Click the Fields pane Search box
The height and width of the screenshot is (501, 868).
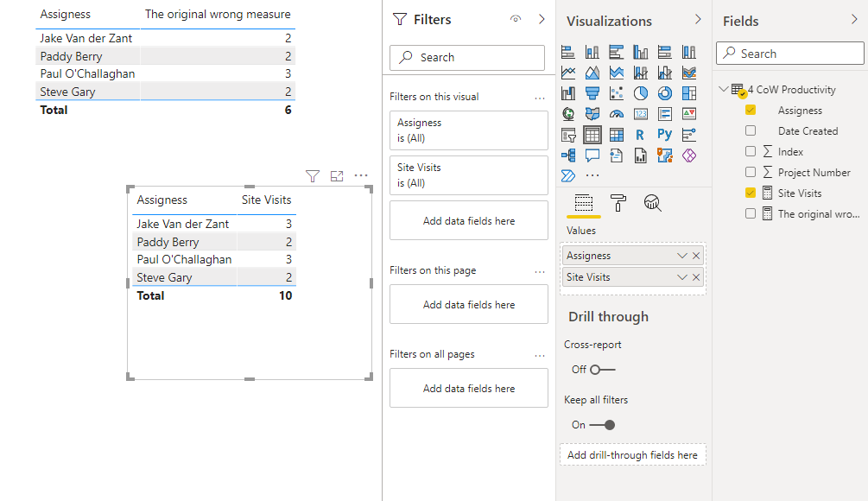pyautogui.click(x=790, y=54)
